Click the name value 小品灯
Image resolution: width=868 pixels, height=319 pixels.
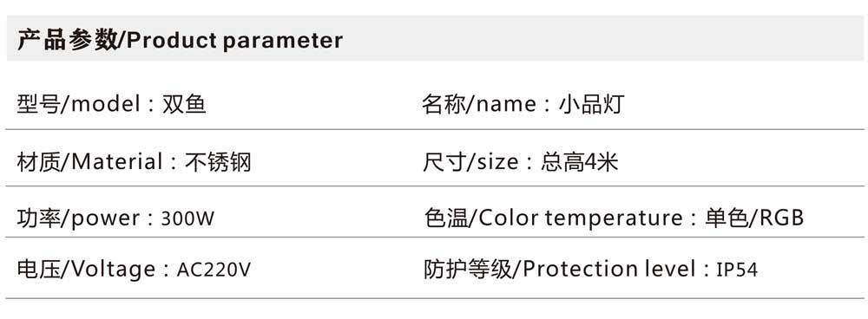592,104
